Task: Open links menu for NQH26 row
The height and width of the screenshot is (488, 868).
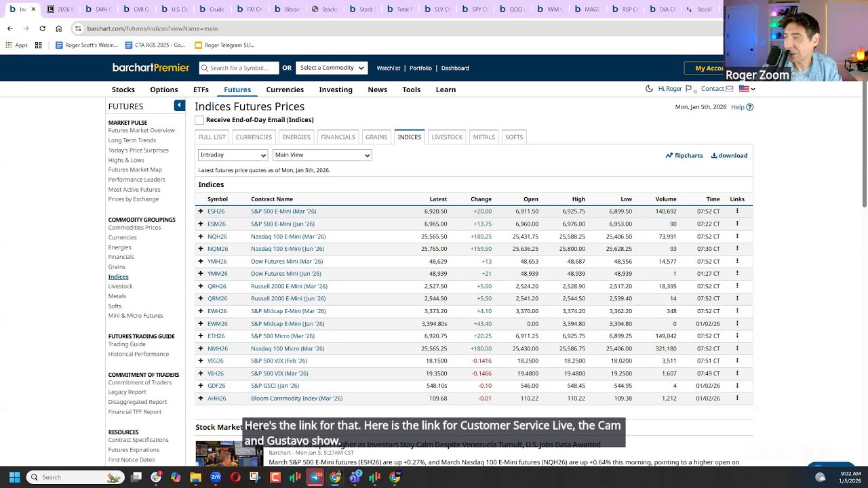Action: (x=737, y=236)
